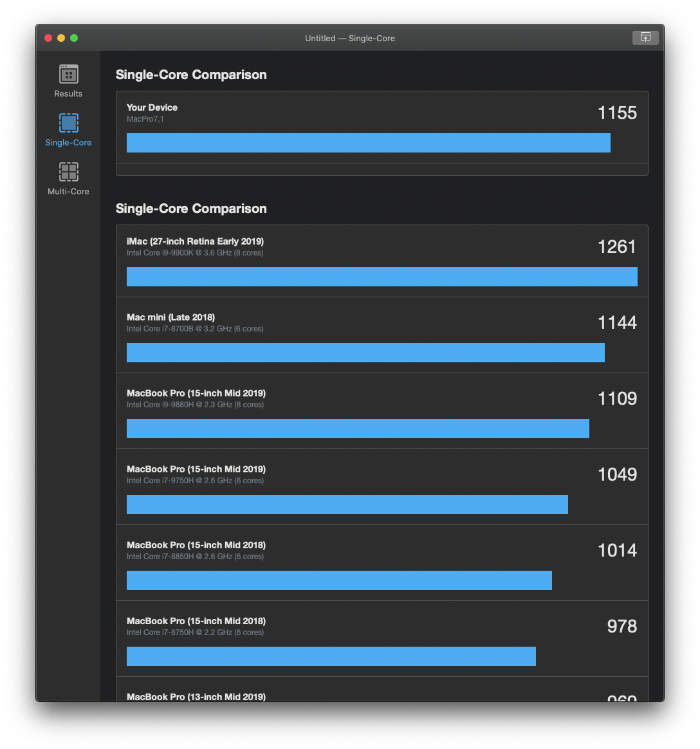Click the Mac mini score 1144
The height and width of the screenshot is (749, 700).
(618, 323)
